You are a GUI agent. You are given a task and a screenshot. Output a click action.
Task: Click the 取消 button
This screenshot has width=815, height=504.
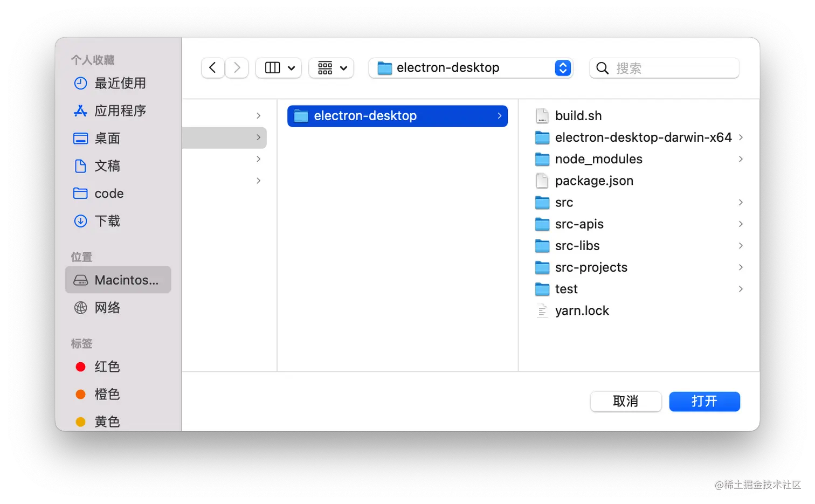click(x=625, y=401)
